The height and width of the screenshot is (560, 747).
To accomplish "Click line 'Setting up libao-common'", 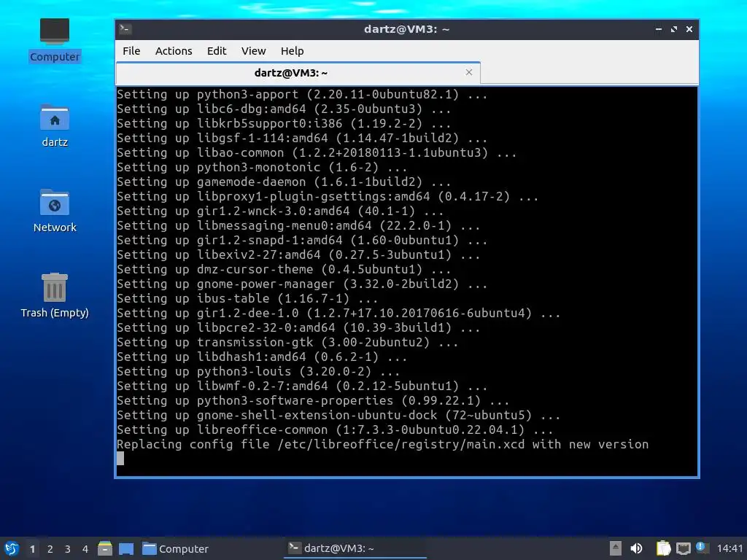I will 317,153.
